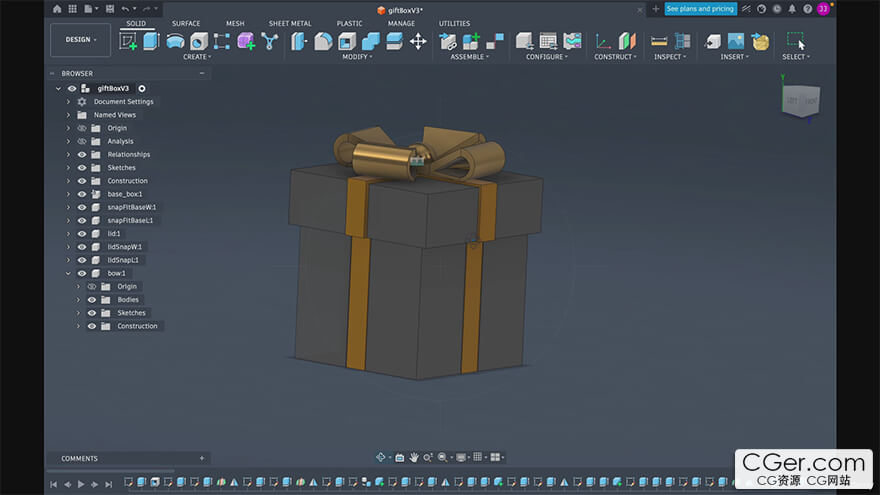The width and height of the screenshot is (880, 495).
Task: Undo the last action
Action: click(125, 8)
